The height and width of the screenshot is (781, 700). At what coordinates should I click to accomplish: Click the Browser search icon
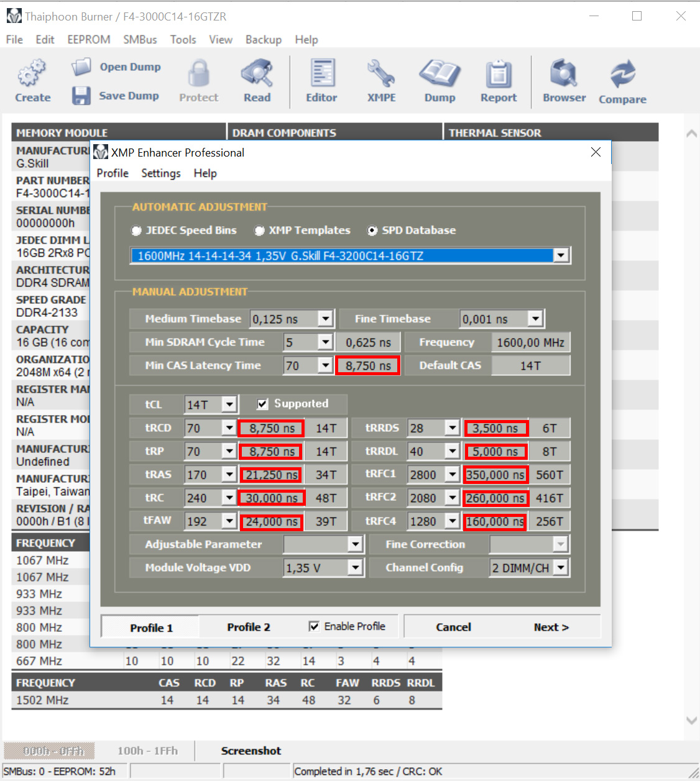click(564, 73)
